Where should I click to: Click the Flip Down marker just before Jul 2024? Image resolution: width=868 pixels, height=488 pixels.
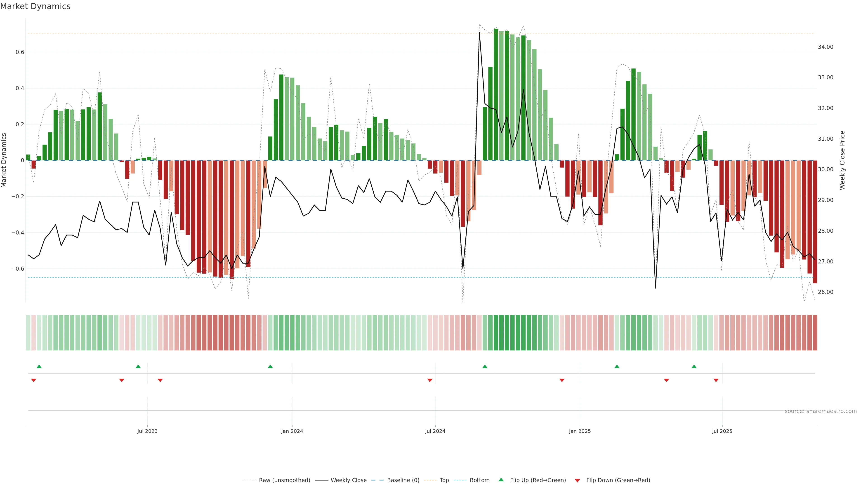pos(430,380)
